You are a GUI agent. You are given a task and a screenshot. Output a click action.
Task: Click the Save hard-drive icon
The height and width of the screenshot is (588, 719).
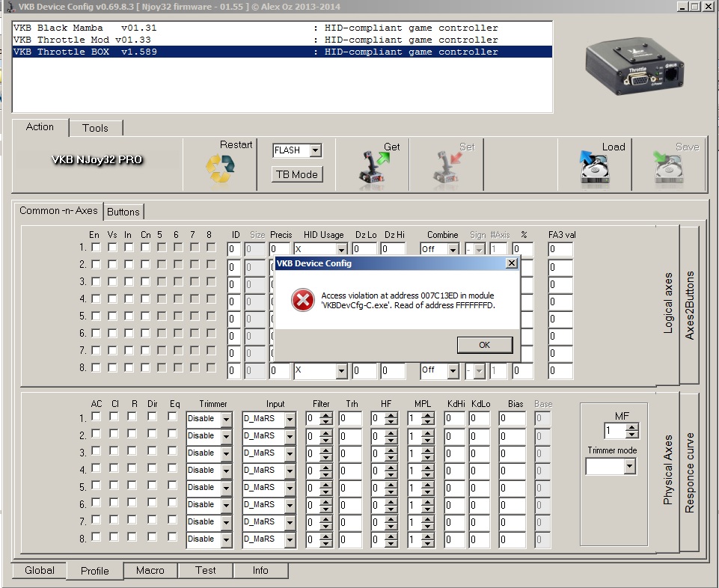pyautogui.click(x=668, y=168)
